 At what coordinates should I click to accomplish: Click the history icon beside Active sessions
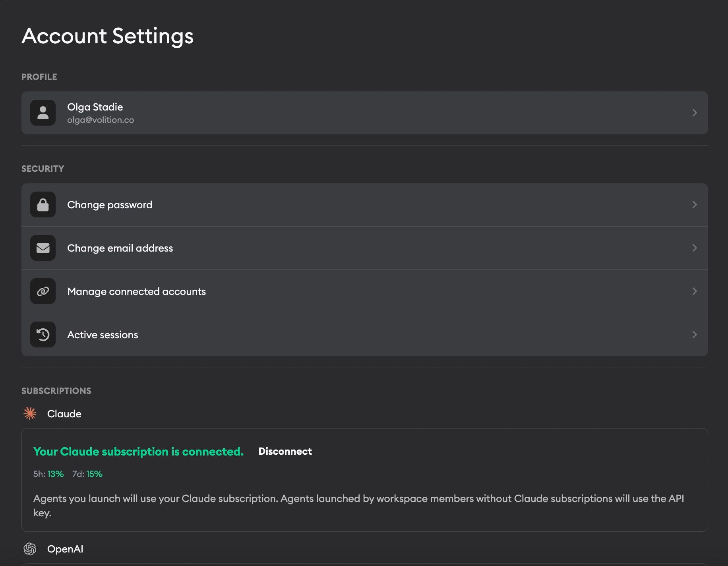(43, 334)
